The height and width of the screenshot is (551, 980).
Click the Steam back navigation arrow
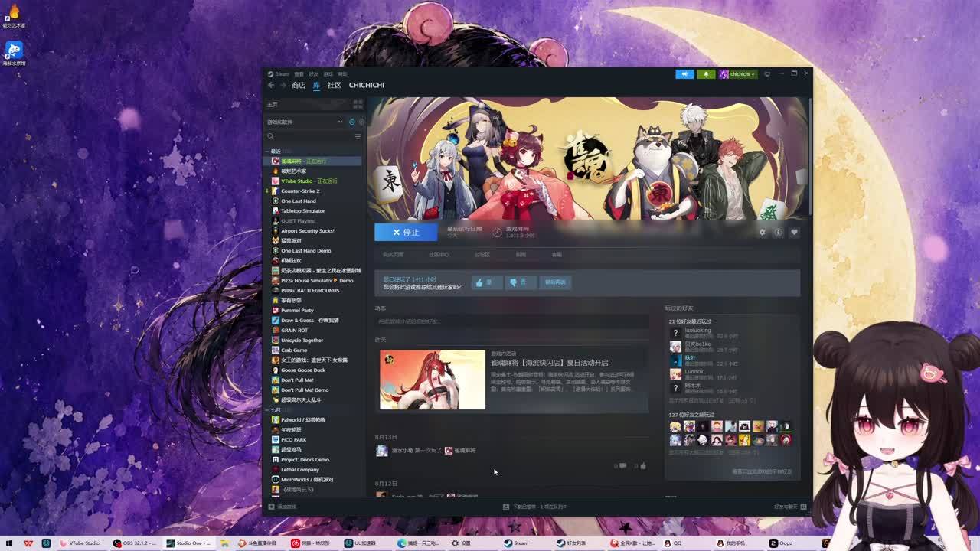pos(271,85)
